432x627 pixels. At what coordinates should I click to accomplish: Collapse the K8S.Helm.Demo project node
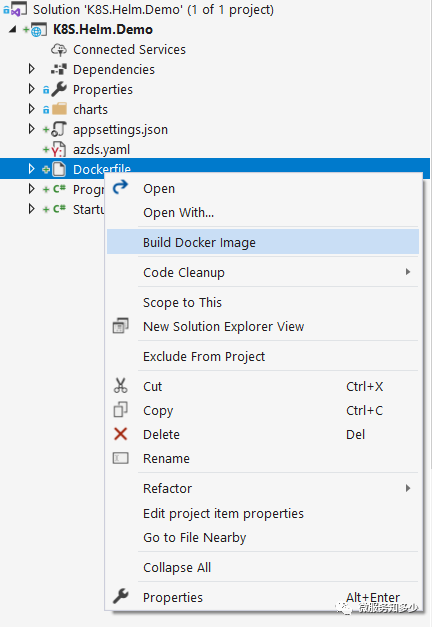[x=13, y=29]
